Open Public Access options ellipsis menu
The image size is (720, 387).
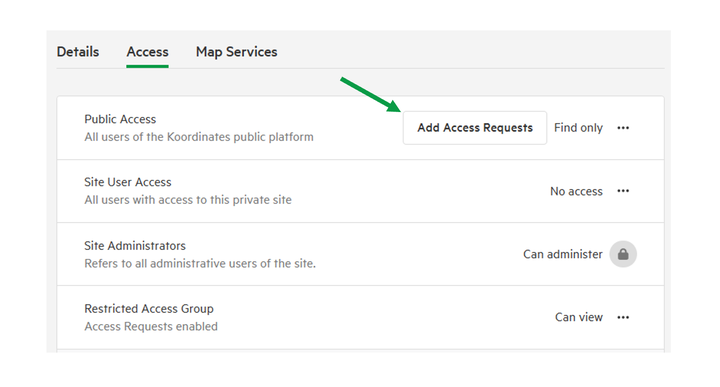tap(623, 128)
